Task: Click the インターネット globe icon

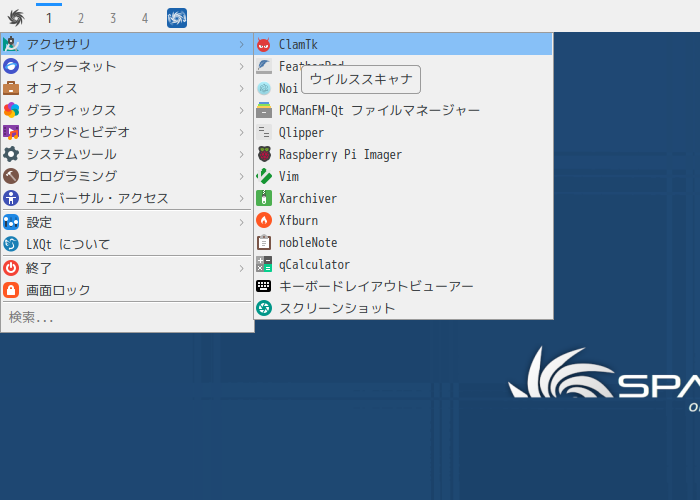Action: click(x=11, y=66)
